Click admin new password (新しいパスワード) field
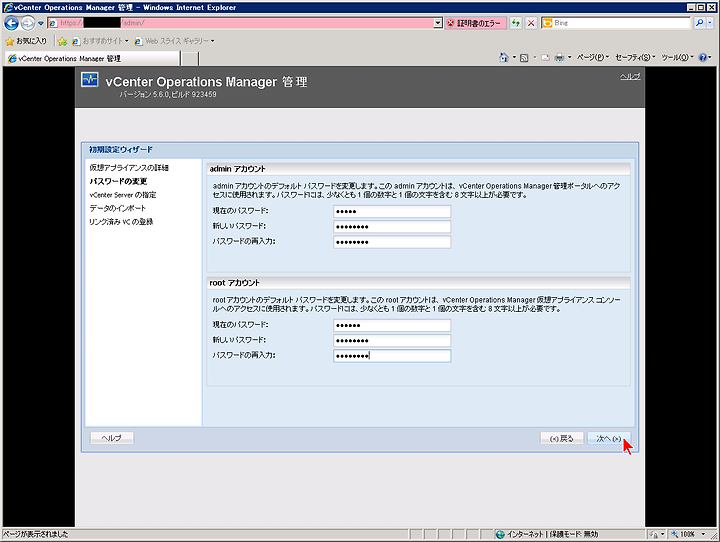Image resolution: width=720 pixels, height=542 pixels. tap(392, 226)
